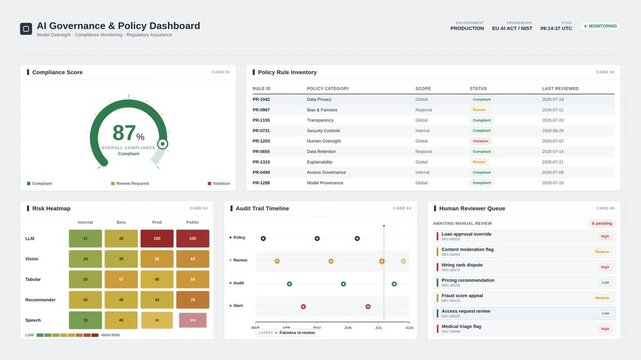
Task: Click the latest Audit event marker
Action: tap(394, 284)
